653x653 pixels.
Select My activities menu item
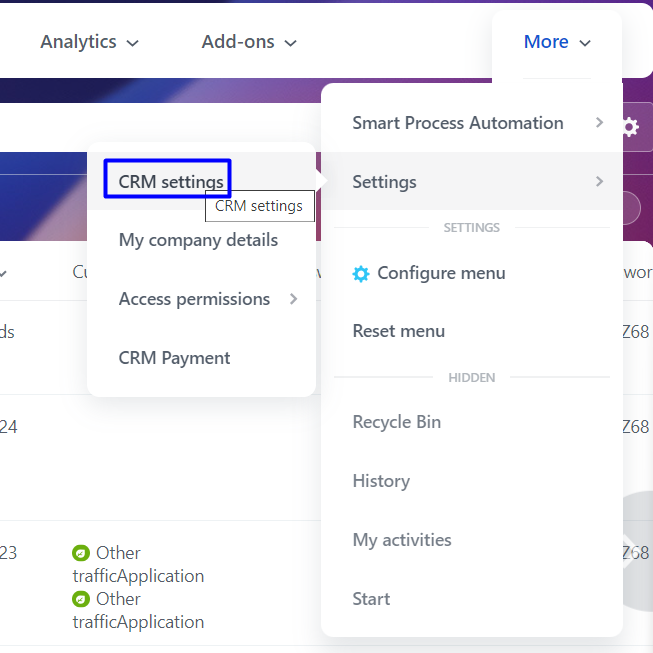click(x=402, y=540)
